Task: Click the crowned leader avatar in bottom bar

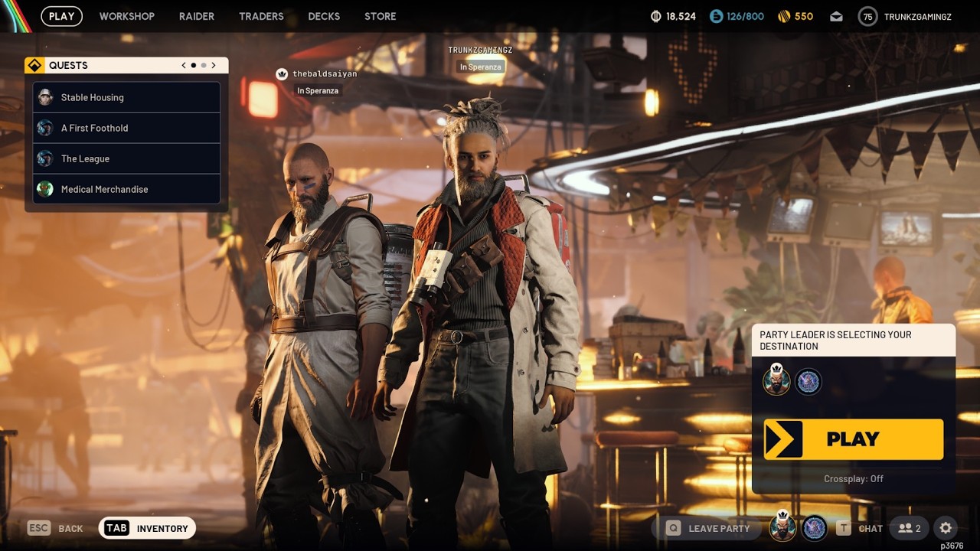Action: [782, 527]
